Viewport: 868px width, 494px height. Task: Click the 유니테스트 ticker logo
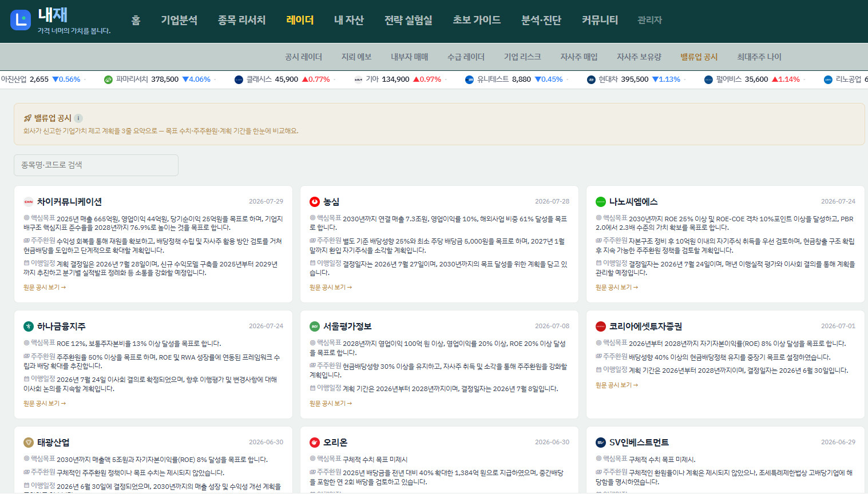point(470,79)
